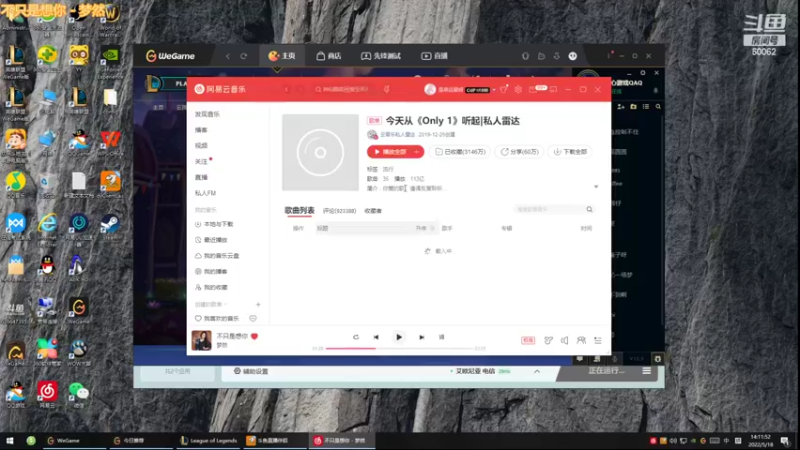Switch to the 评论 comments tab

tap(339, 211)
